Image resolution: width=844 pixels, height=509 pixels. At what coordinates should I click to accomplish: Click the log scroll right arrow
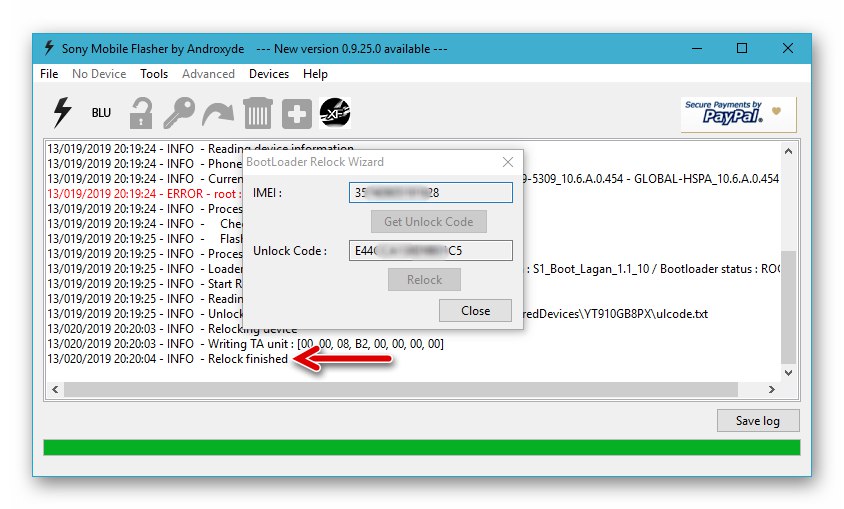pyautogui.click(x=772, y=389)
